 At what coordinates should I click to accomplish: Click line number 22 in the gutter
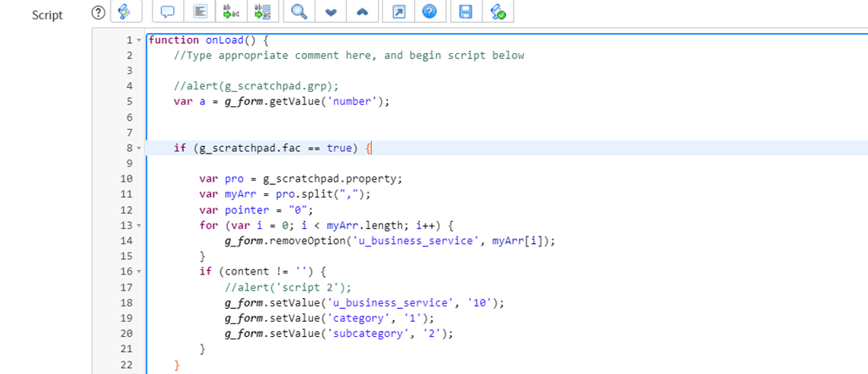(x=127, y=365)
